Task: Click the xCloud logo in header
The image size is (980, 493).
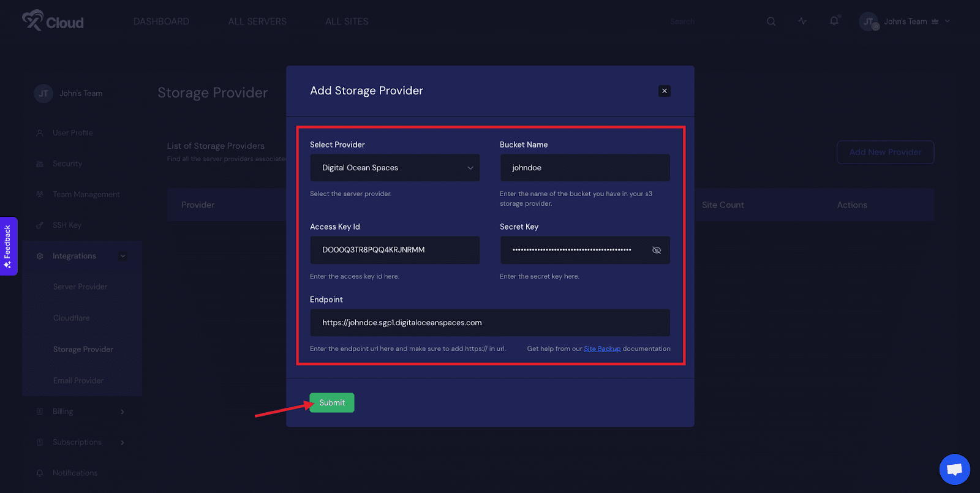Action: [x=53, y=21]
